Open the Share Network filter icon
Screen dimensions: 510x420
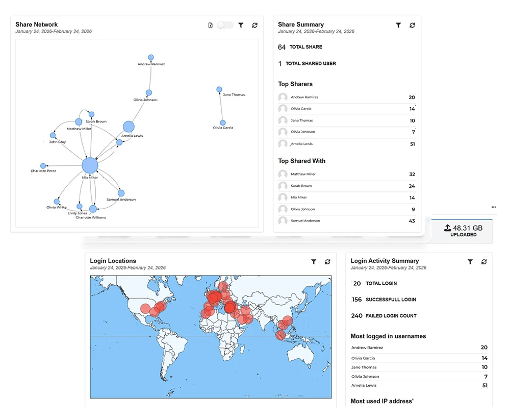(x=241, y=25)
